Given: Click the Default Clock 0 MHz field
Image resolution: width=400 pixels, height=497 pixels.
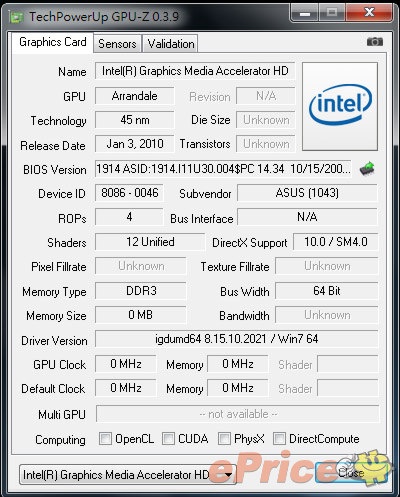Looking at the screenshot, I should click(x=126, y=388).
